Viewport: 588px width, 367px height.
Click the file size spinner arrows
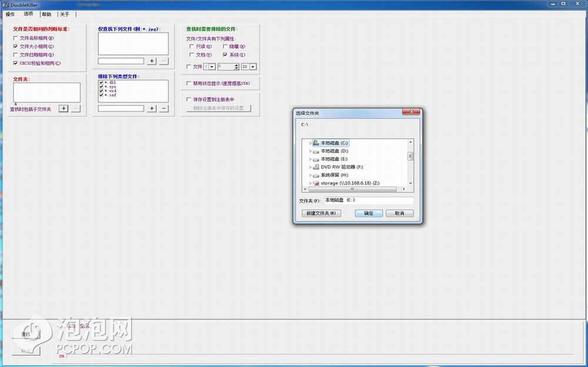(236, 67)
